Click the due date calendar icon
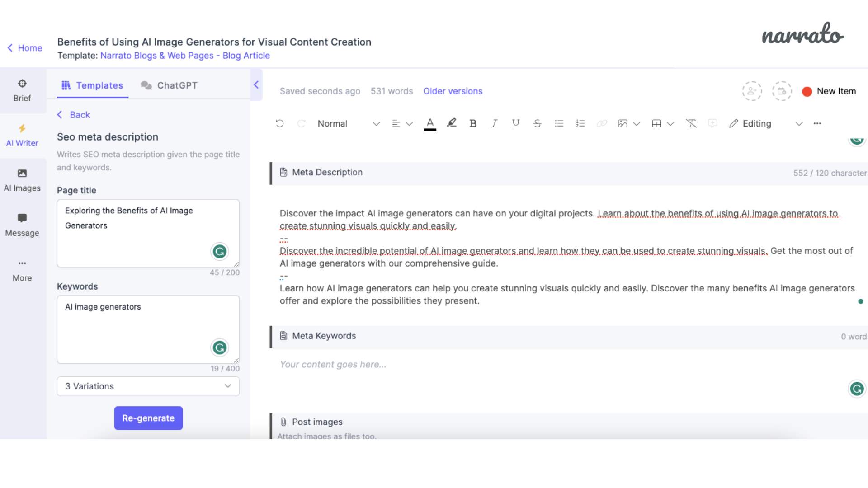868x488 pixels. 782,91
